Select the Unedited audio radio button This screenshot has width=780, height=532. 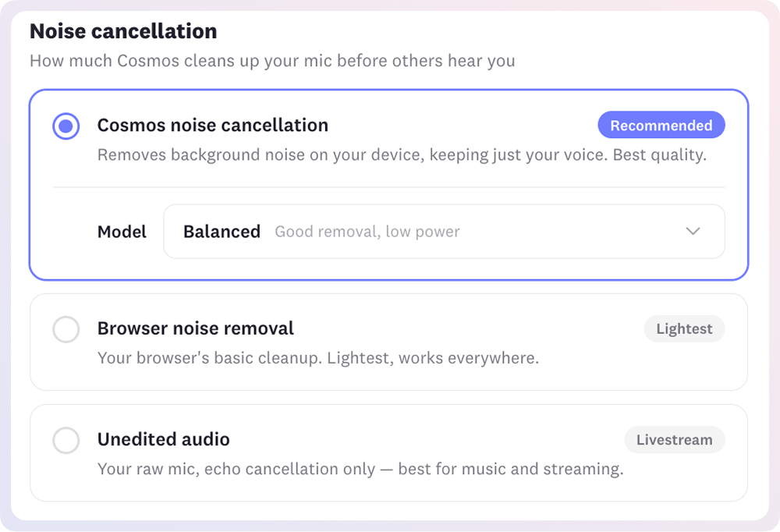(66, 441)
